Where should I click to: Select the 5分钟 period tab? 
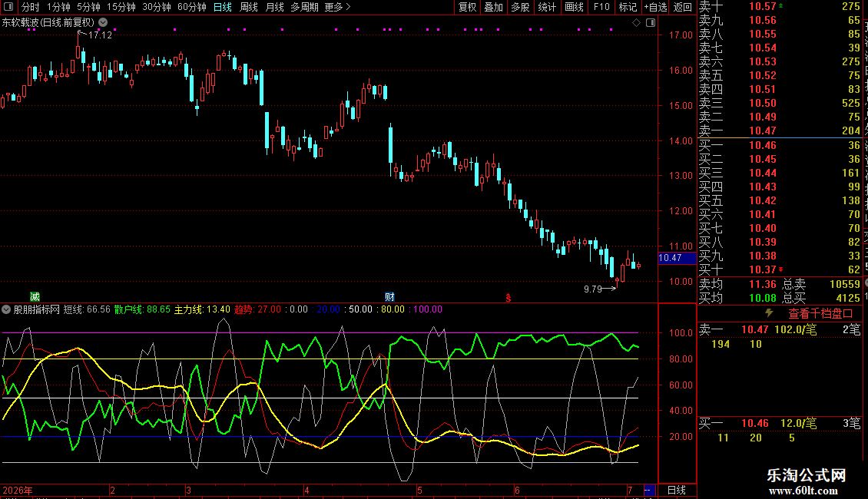point(88,7)
